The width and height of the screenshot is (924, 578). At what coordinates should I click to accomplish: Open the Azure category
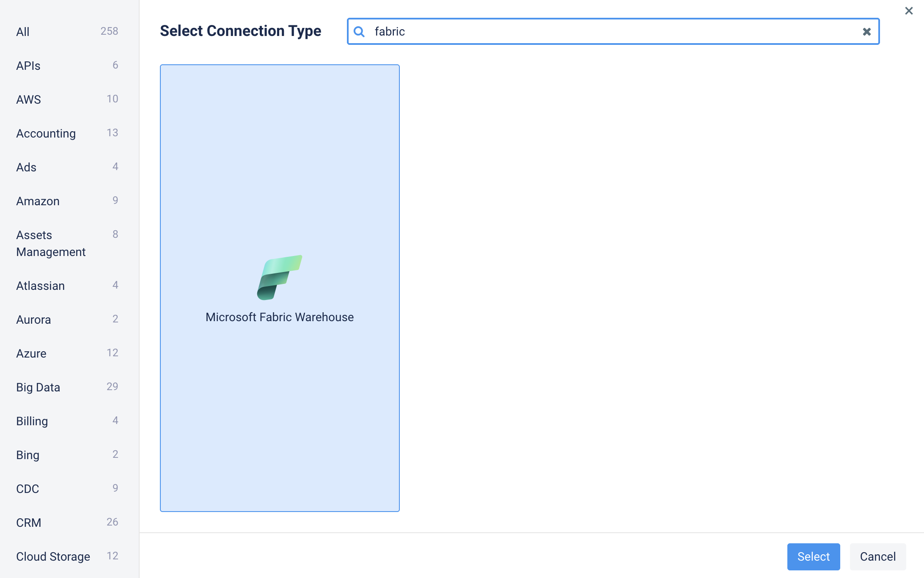point(67,353)
